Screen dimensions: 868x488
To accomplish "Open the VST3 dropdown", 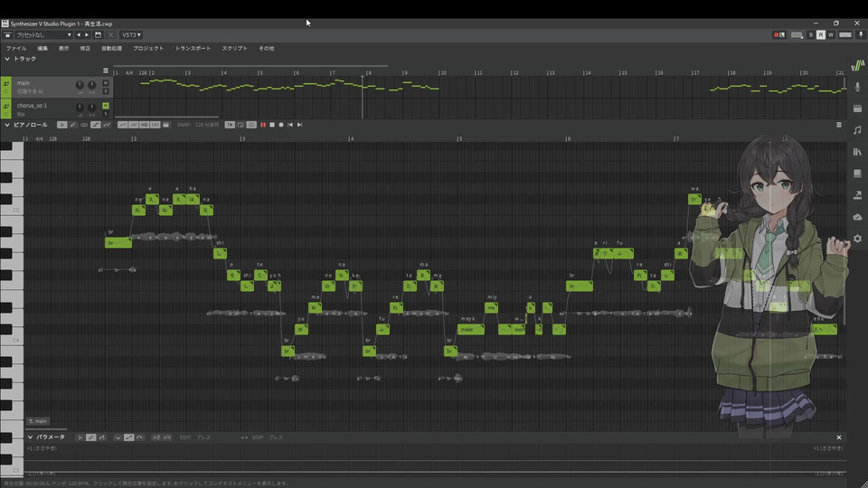I will (x=131, y=35).
